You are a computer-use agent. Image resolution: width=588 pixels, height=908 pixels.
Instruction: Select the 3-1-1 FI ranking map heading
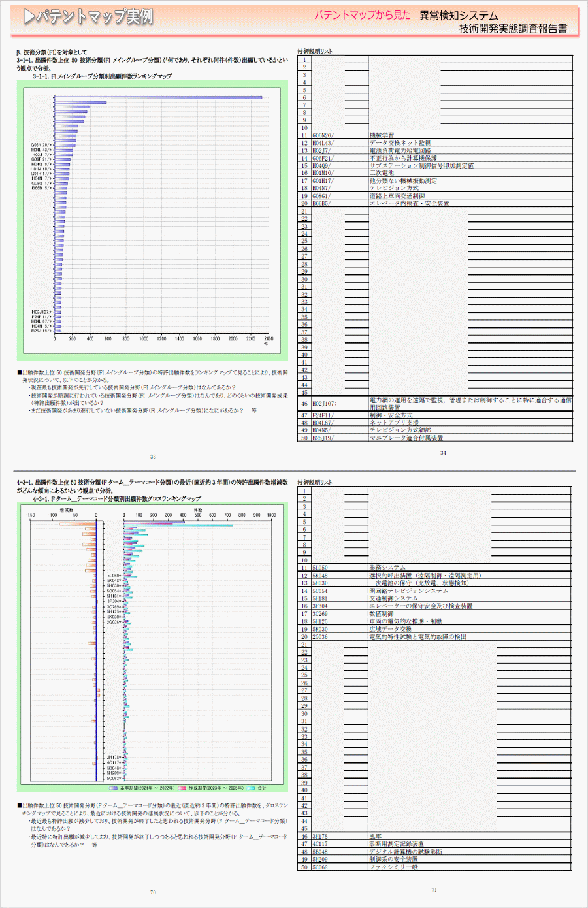click(103, 76)
